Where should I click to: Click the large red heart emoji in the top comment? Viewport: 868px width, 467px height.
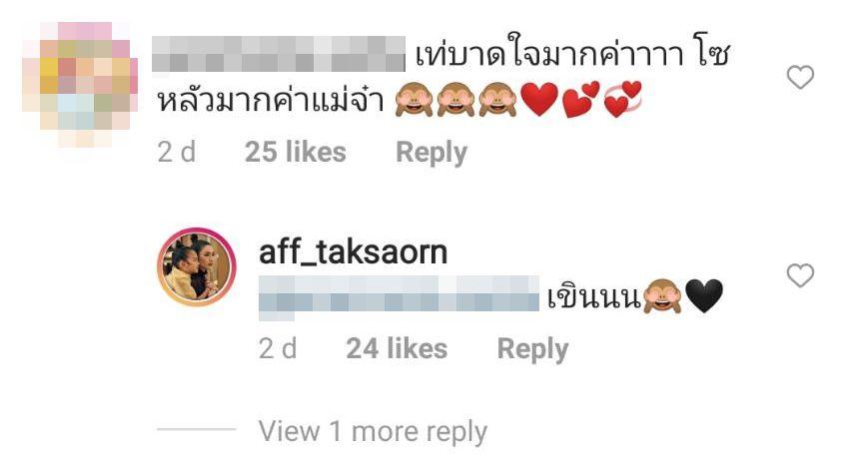(x=539, y=100)
